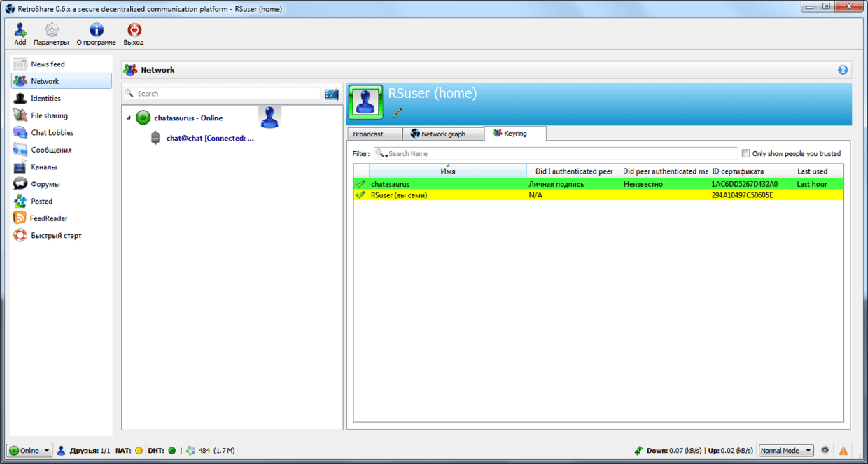
Task: Collapse the chatasaurus tree node
Action: [x=128, y=118]
